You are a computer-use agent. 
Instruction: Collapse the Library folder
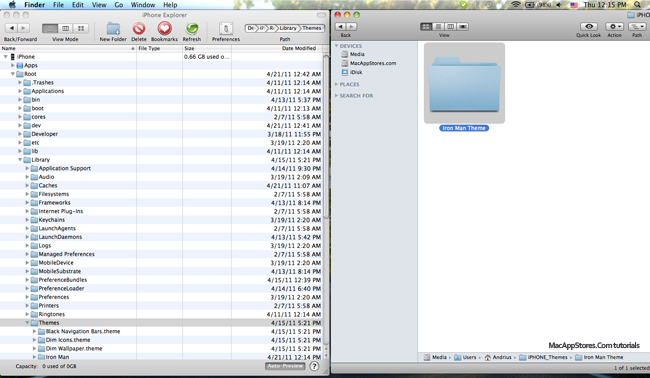click(20, 160)
